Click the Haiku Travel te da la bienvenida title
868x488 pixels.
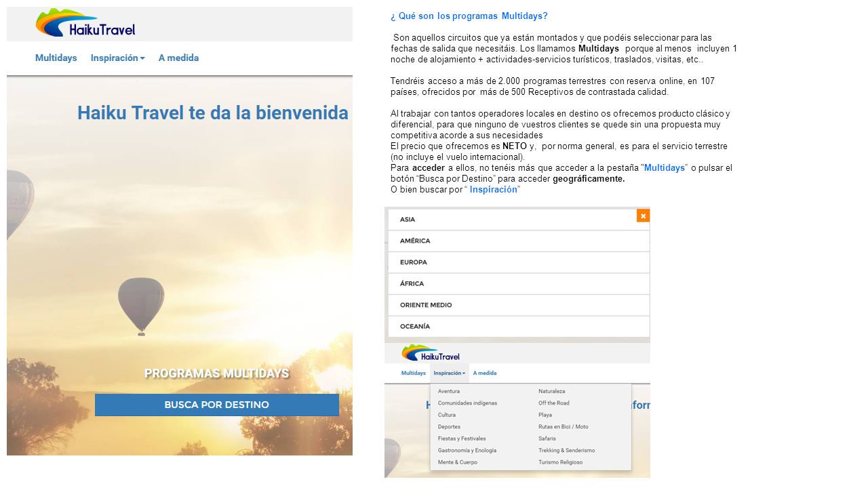click(x=213, y=113)
